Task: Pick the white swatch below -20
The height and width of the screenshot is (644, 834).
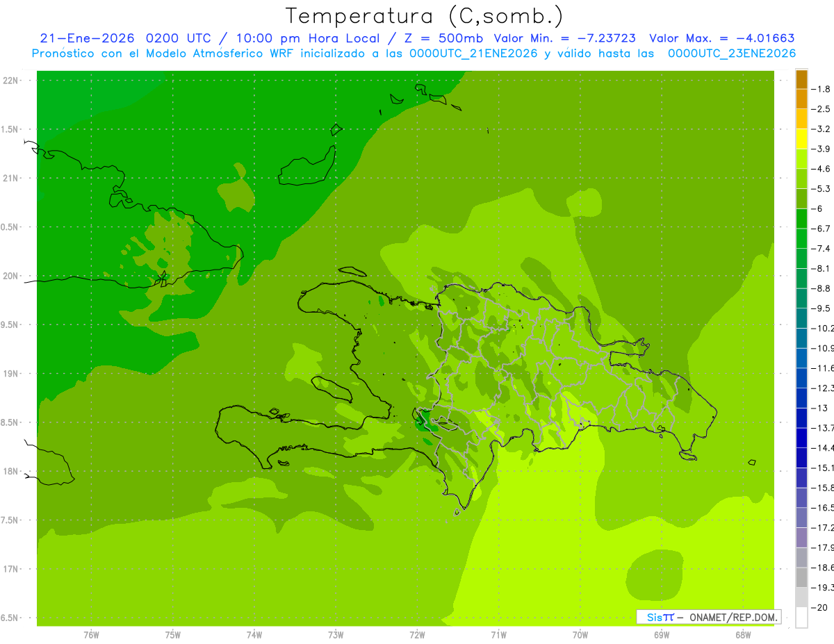Action: pos(801,617)
